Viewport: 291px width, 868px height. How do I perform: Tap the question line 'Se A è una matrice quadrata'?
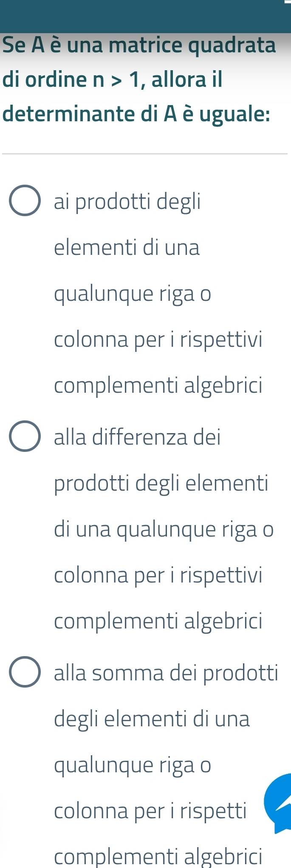(x=139, y=45)
